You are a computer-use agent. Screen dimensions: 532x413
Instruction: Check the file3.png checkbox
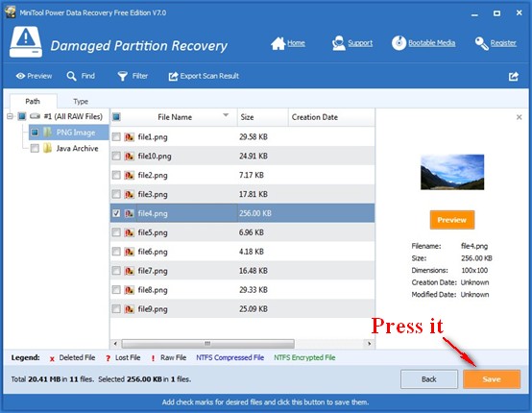pyautogui.click(x=116, y=194)
